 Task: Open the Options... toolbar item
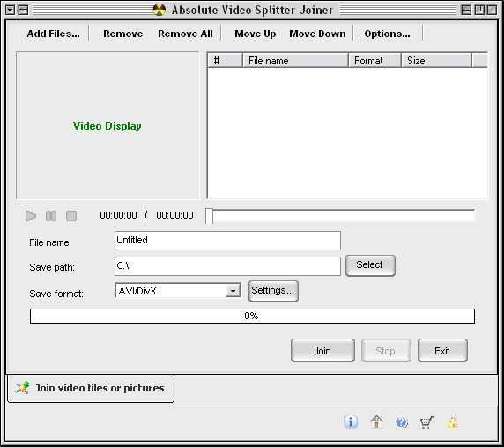(387, 34)
